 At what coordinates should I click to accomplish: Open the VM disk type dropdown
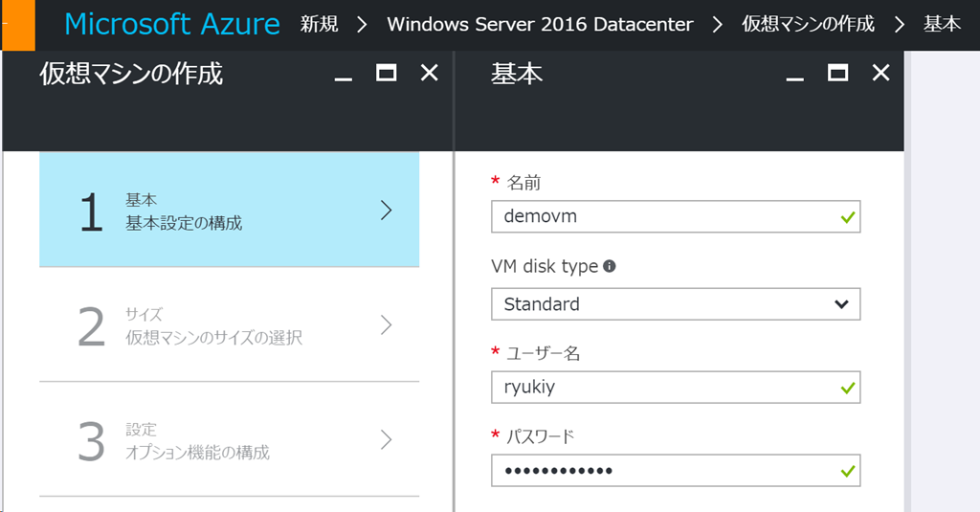pos(676,303)
